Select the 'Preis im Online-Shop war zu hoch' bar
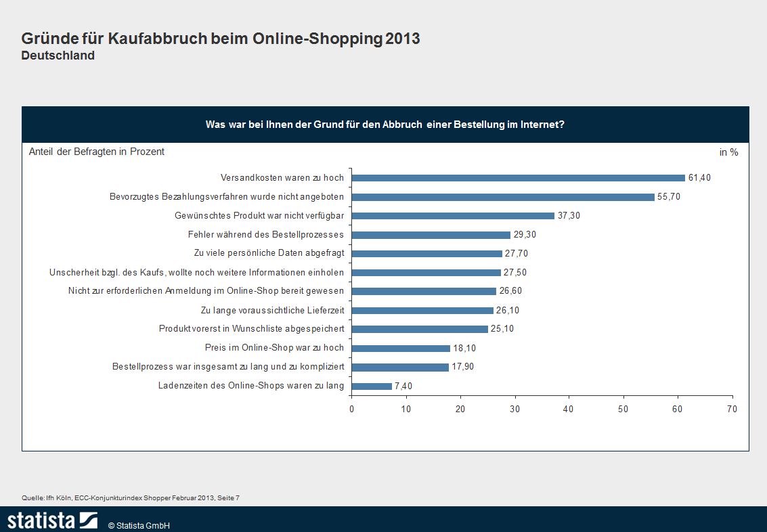 tap(401, 349)
